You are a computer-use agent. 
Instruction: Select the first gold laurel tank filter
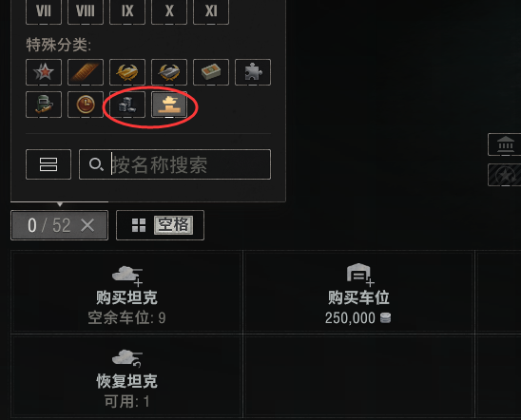127,72
